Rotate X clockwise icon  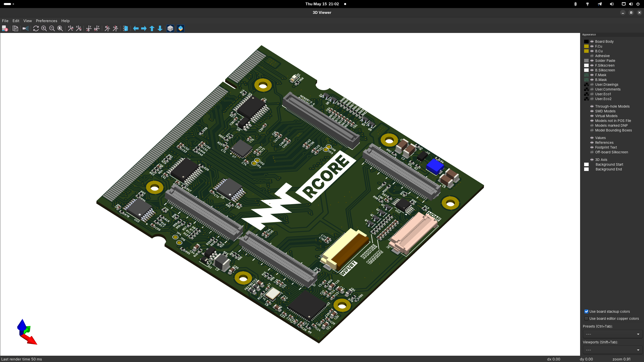71,28
